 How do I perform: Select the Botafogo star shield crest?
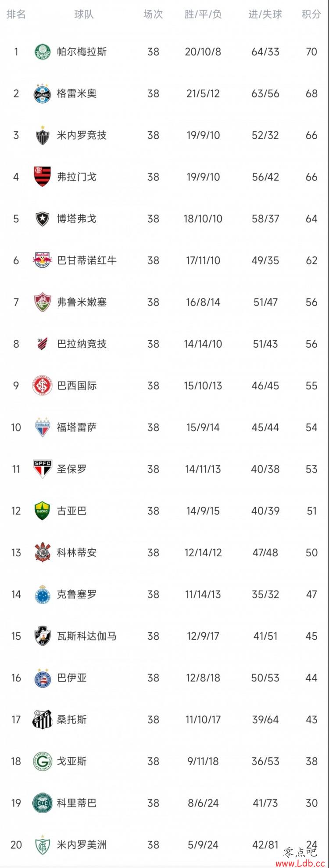coord(43,219)
